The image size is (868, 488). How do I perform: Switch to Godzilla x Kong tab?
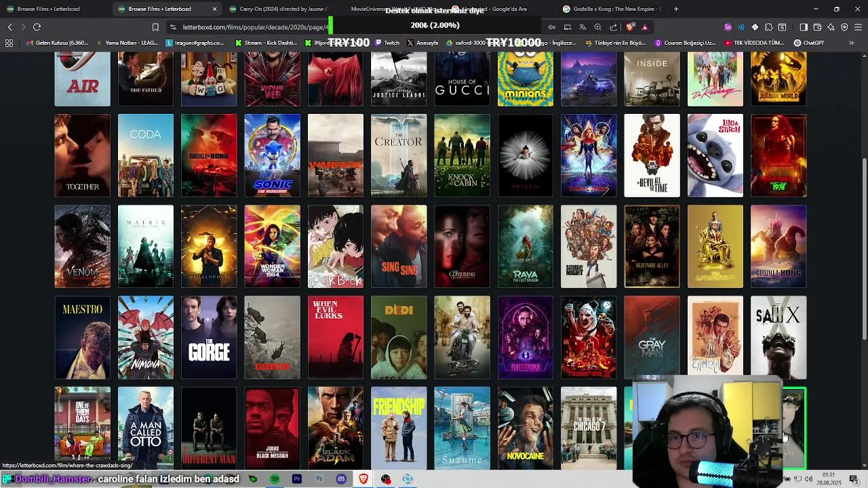click(612, 9)
